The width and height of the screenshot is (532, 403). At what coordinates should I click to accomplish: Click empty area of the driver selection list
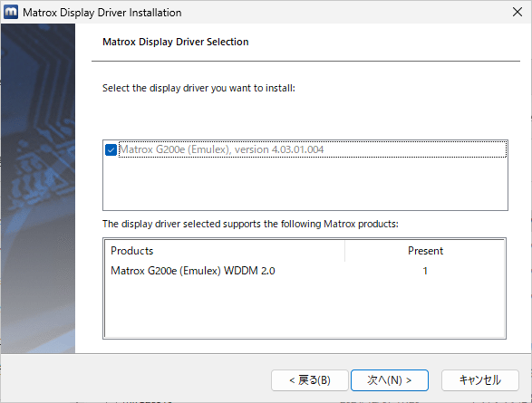pyautogui.click(x=305, y=185)
